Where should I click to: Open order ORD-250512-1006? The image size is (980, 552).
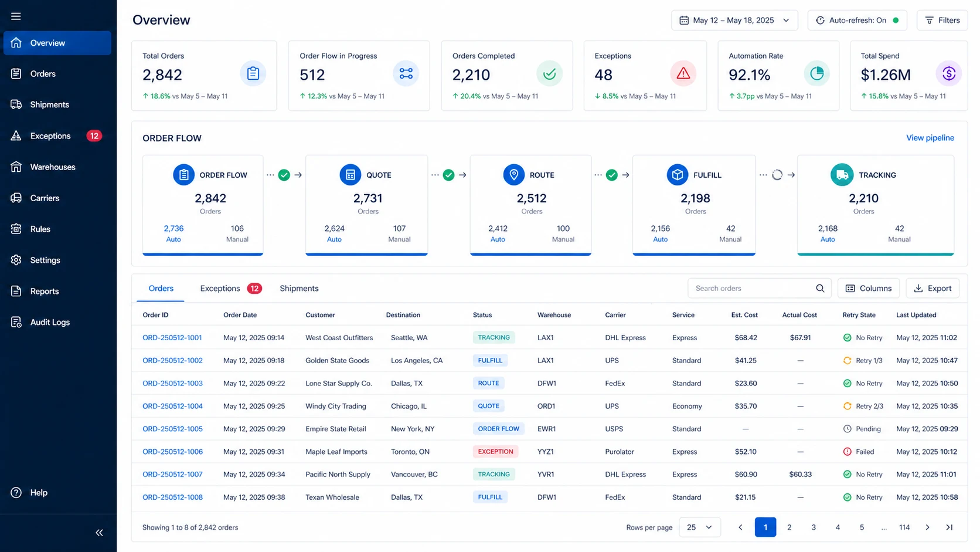click(172, 452)
